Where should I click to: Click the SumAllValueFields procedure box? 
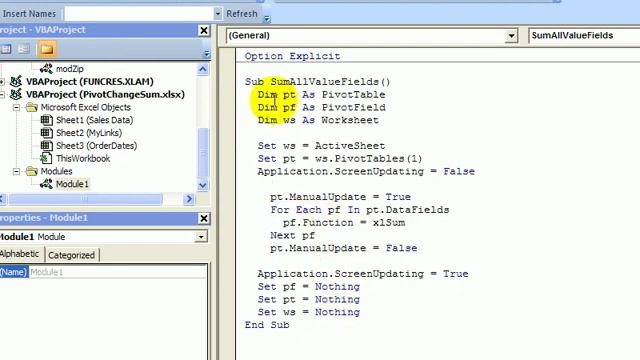(x=584, y=36)
